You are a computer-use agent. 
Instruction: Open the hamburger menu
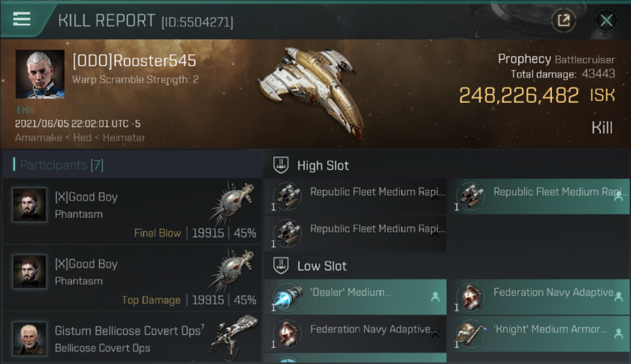[22, 19]
